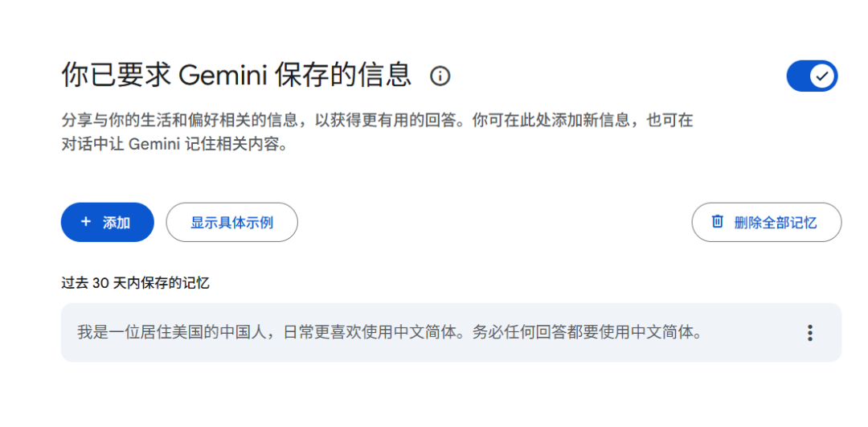The image size is (868, 427).
Task: Click the checkmark knob on the blue switch
Action: 823,76
